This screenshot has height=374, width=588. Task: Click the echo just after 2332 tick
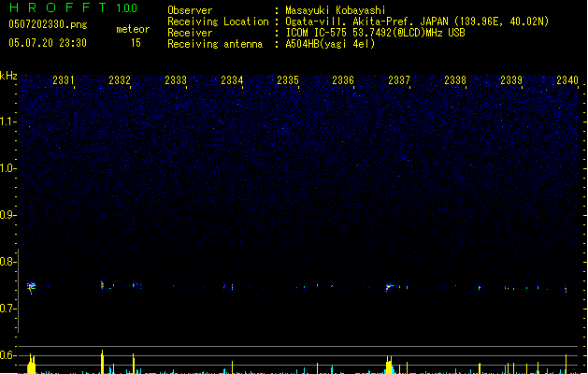(134, 285)
